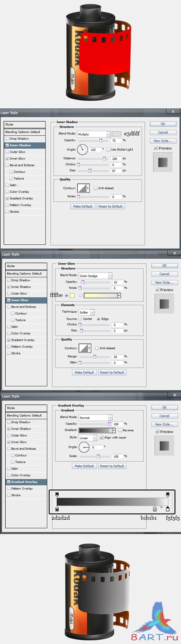Select gradient radio in Inner Glow dialog

[x=81, y=295]
